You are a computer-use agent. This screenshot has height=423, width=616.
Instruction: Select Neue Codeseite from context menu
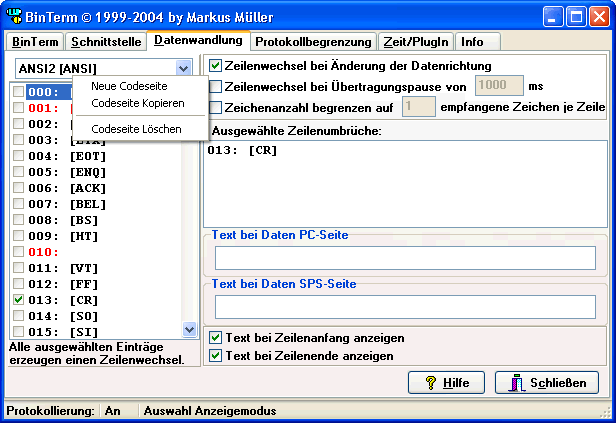point(129,86)
